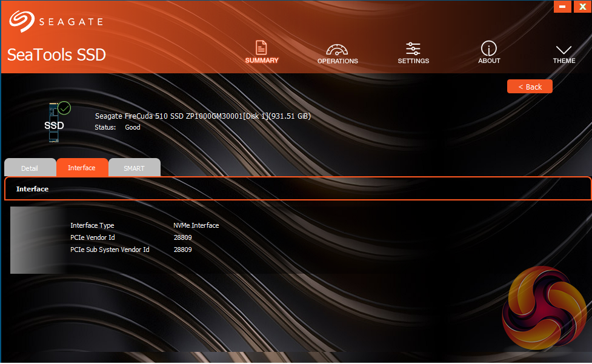Click the Sub Systen Vendor Id value 28809

(x=183, y=250)
